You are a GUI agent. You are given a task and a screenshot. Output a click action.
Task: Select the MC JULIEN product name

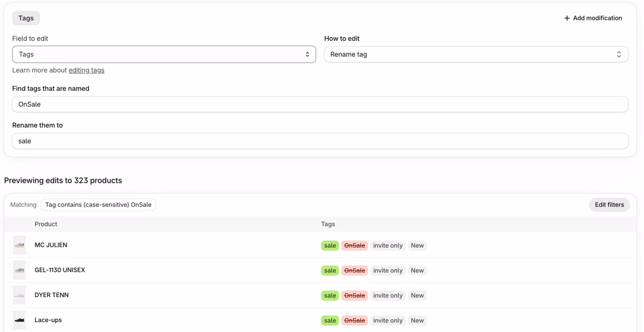51,245
